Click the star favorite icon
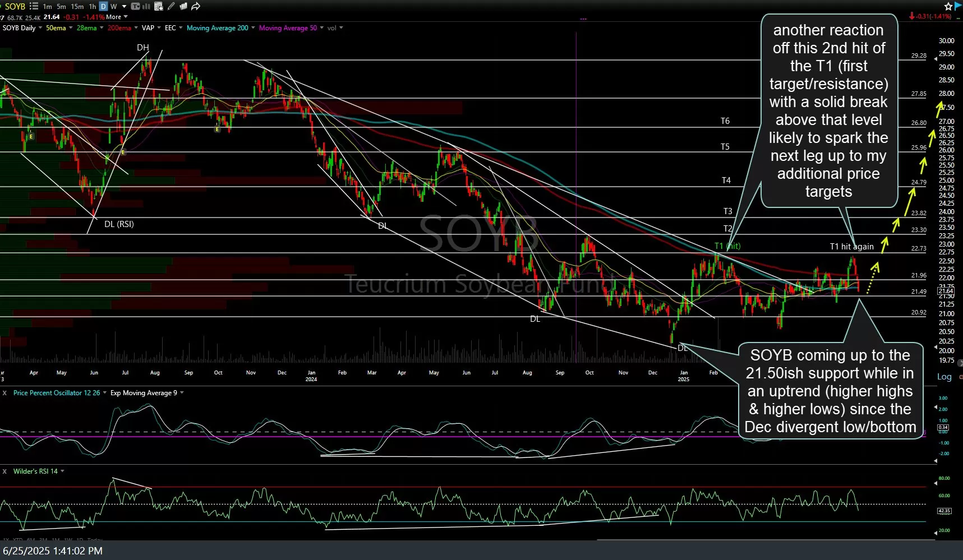Viewport: 963px width, 560px height. pos(948,6)
